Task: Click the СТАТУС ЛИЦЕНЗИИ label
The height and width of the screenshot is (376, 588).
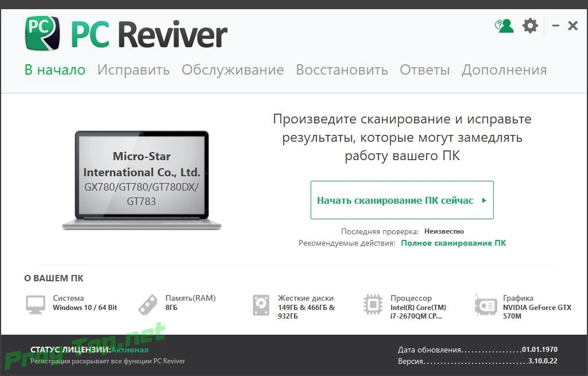Action: [71, 350]
